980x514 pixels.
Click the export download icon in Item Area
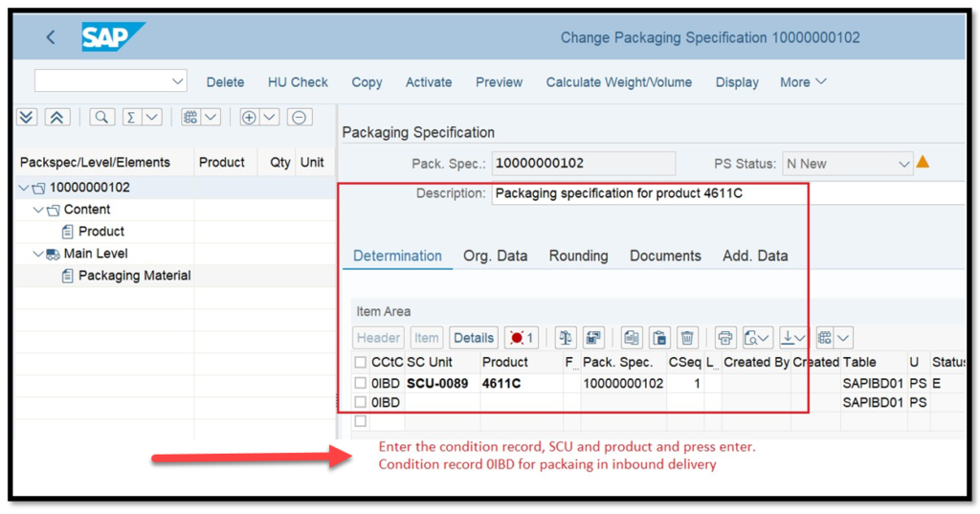click(x=789, y=338)
